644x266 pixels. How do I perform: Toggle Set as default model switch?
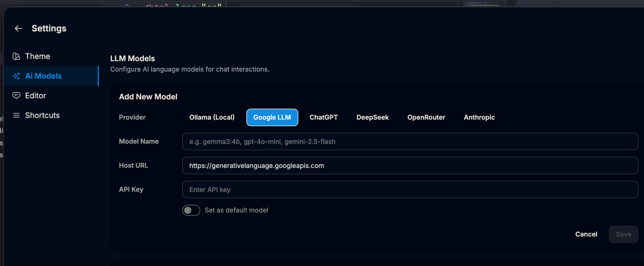191,210
